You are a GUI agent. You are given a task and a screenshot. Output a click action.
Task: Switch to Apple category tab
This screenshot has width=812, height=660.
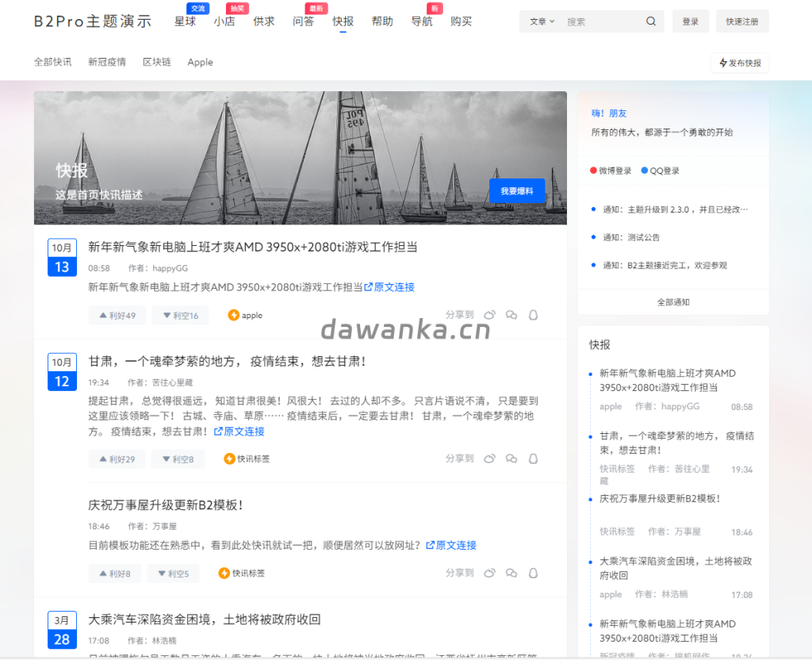tap(200, 62)
